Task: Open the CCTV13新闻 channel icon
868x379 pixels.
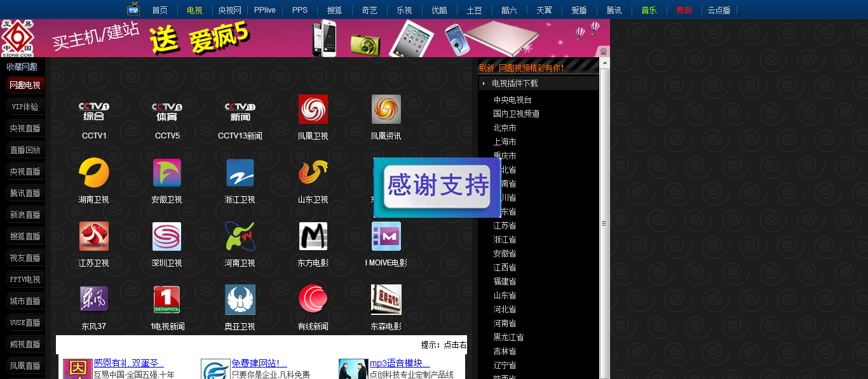Action: coord(240,110)
